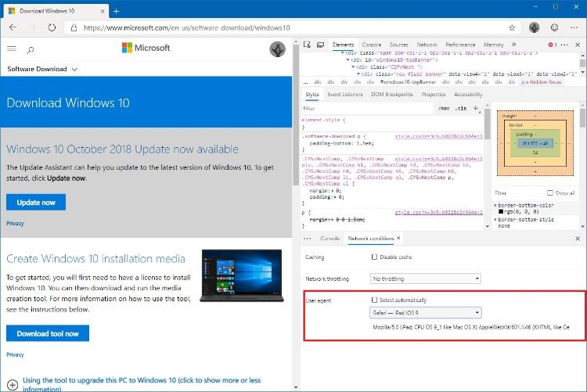
Task: Open the Network throttling dropdown
Action: click(426, 278)
